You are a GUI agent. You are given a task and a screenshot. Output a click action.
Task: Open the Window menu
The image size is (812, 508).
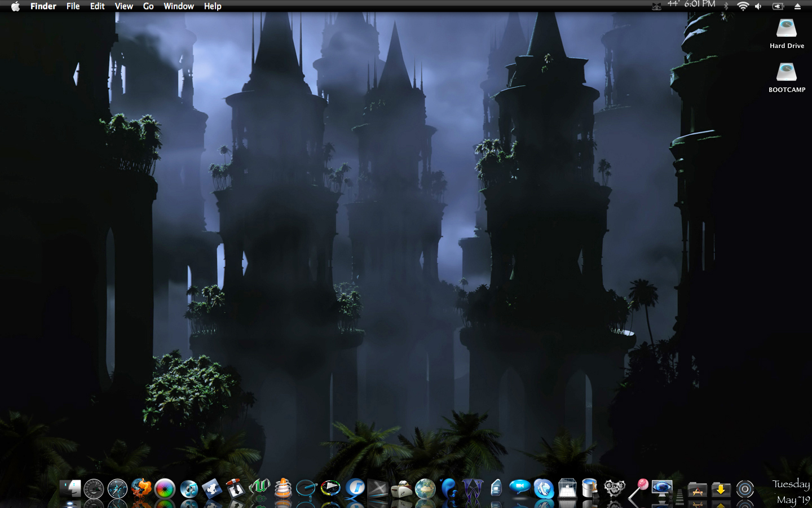point(179,6)
